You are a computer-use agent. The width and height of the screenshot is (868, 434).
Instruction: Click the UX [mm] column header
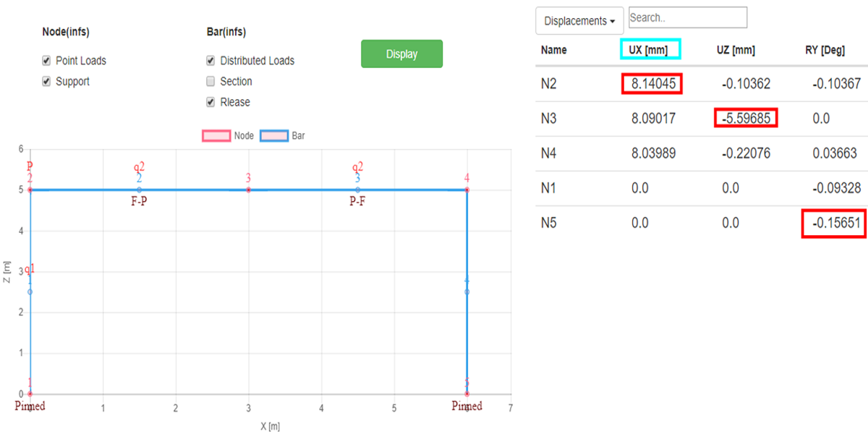(650, 50)
